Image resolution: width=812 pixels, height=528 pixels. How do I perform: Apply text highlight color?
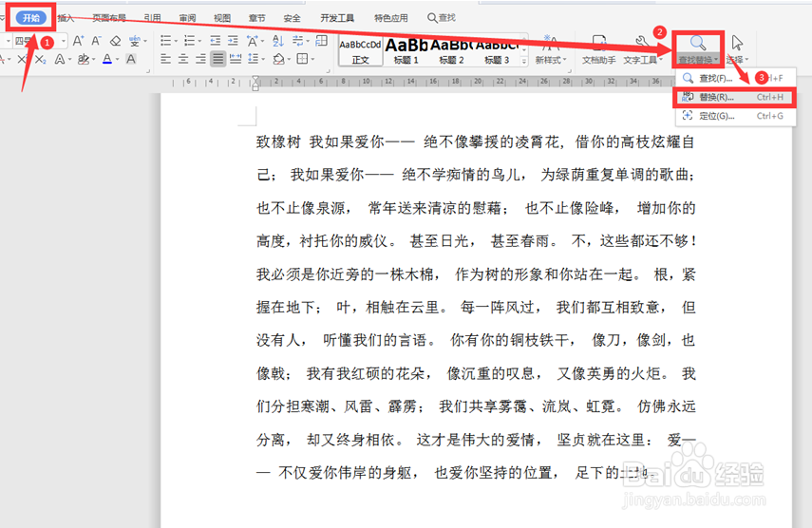coord(83,60)
